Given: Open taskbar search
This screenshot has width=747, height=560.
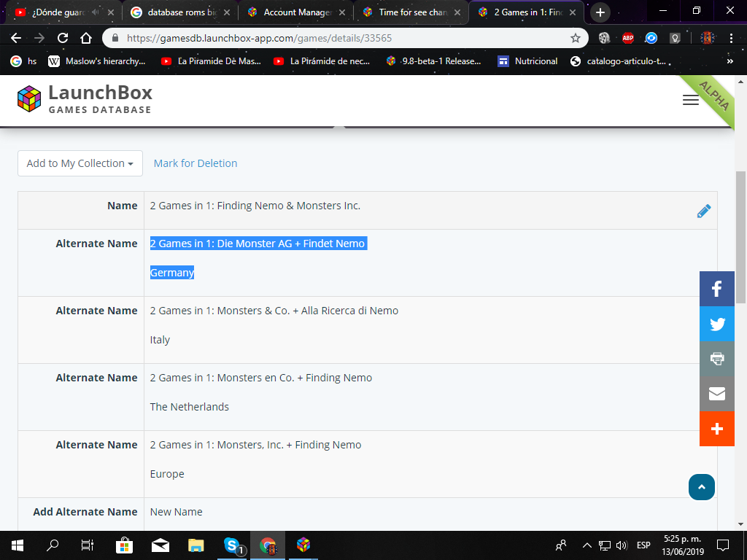Looking at the screenshot, I should point(53,545).
